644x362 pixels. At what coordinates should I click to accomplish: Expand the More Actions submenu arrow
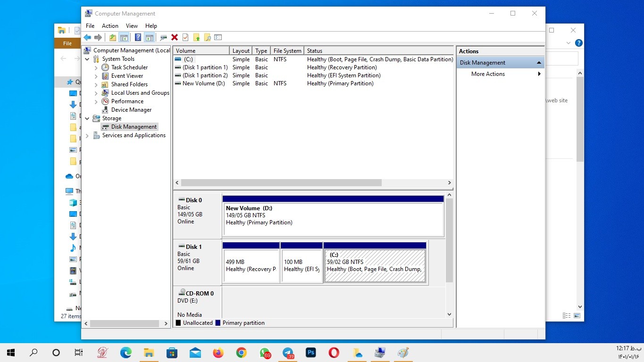pyautogui.click(x=539, y=74)
